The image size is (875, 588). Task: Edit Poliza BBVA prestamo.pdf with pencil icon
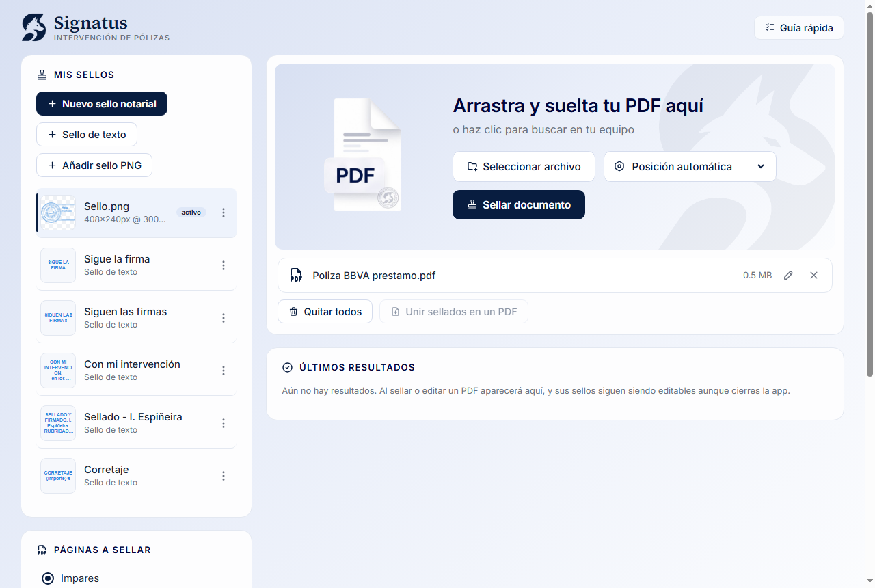click(788, 276)
